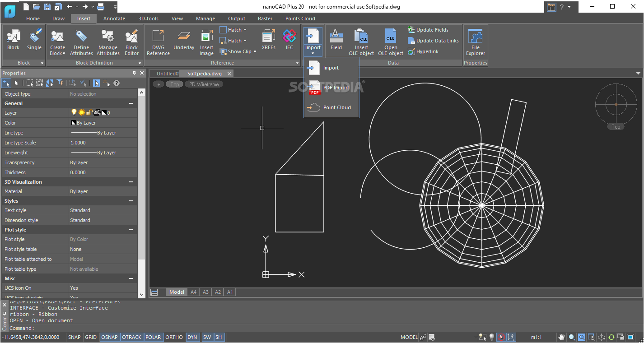Click the Hyperlink tool
Viewport: 644px width, 343px height.
click(423, 51)
